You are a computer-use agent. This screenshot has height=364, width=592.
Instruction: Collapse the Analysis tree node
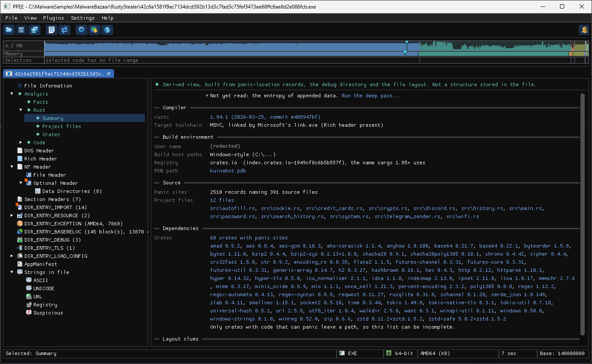pyautogui.click(x=12, y=94)
